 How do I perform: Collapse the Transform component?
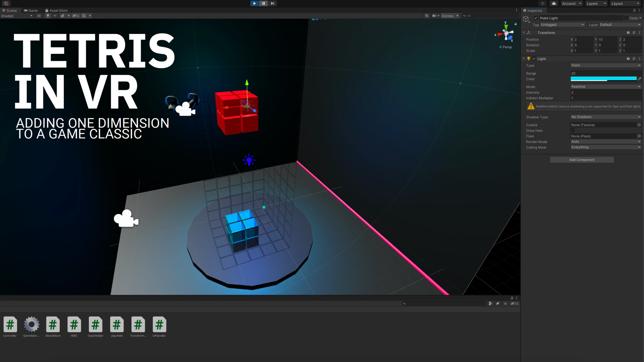click(524, 33)
